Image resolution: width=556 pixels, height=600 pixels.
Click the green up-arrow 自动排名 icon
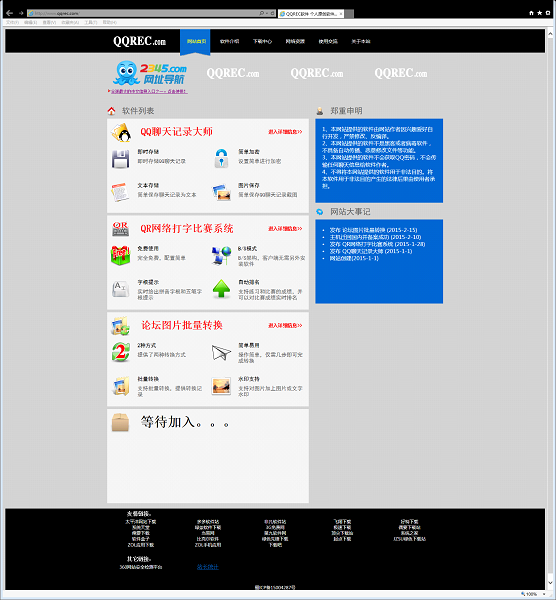(x=221, y=289)
